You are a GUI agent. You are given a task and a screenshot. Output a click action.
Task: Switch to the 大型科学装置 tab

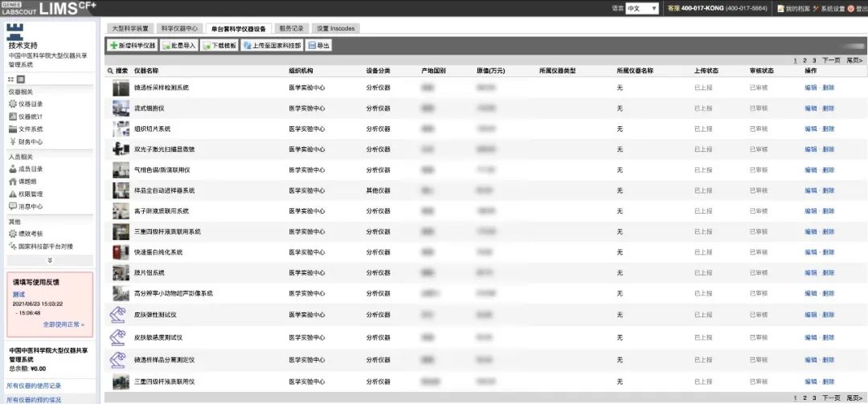(x=128, y=28)
